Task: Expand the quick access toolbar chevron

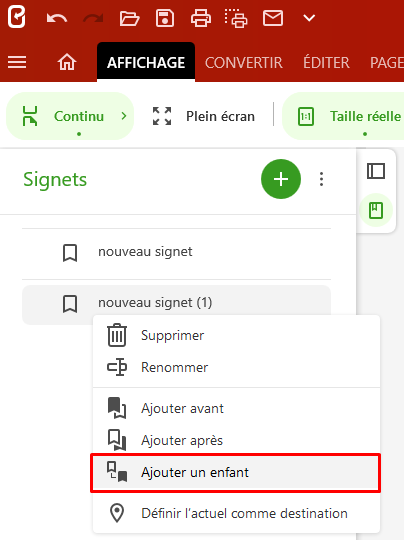Action: (x=309, y=18)
